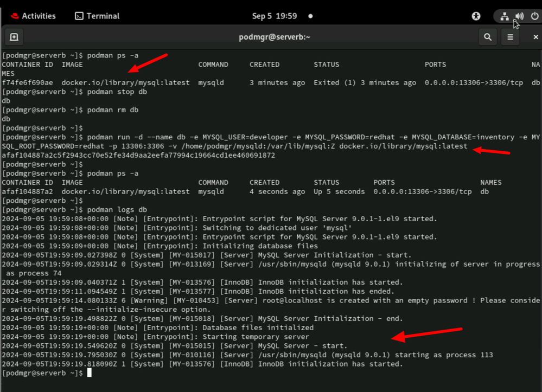This screenshot has width=542, height=392.
Task: Click the long container hash afaf104887a2c5f
Action: (138, 156)
